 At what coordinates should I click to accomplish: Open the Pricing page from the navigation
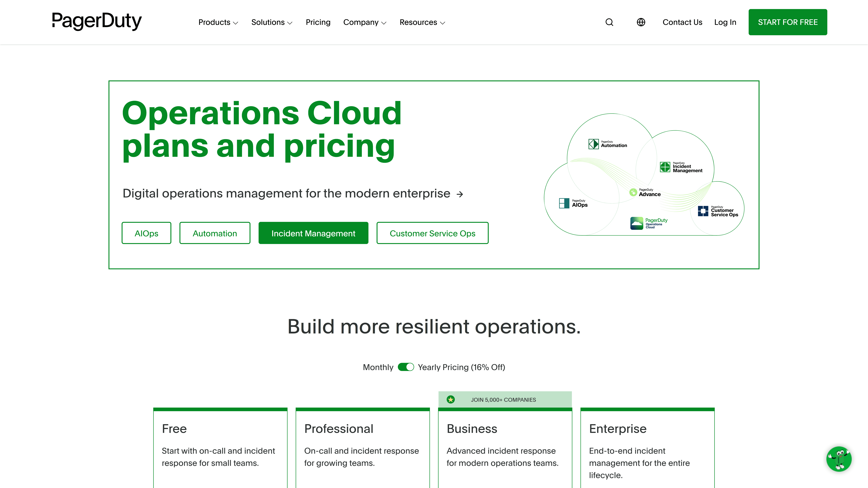coord(318,22)
